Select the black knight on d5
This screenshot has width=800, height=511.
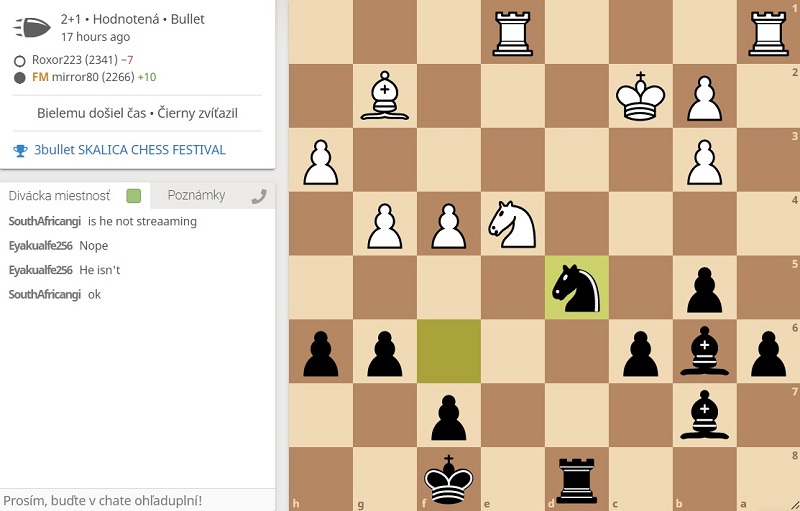(x=576, y=288)
